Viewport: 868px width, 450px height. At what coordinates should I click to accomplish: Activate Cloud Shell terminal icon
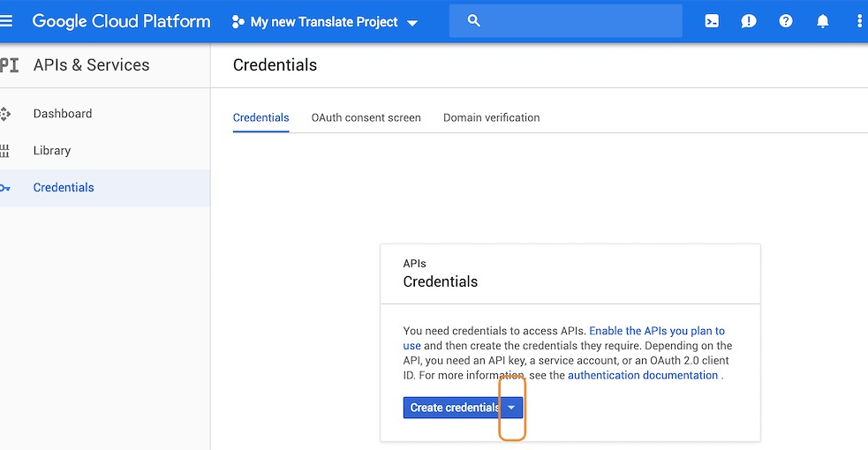(712, 21)
